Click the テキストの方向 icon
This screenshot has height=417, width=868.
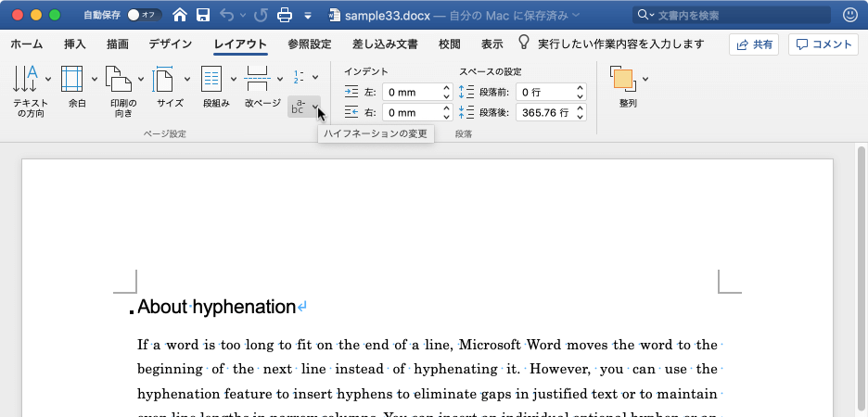(x=25, y=79)
